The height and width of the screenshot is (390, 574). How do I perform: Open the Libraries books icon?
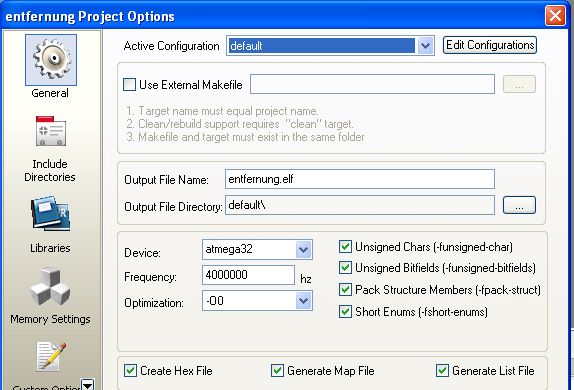point(51,214)
